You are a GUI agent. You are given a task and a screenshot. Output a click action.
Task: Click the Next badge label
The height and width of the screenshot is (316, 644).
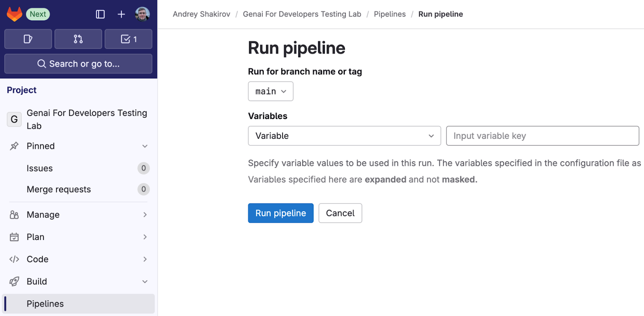pos(38,14)
